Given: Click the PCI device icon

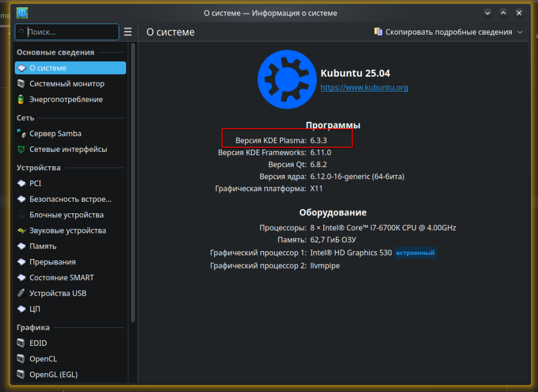Looking at the screenshot, I should pyautogui.click(x=21, y=183).
